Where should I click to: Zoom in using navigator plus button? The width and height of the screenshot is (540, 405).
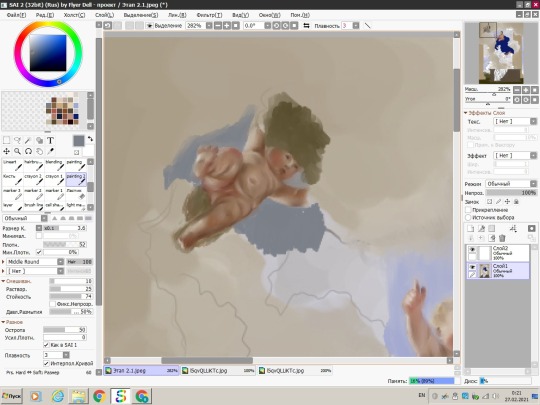[x=526, y=90]
